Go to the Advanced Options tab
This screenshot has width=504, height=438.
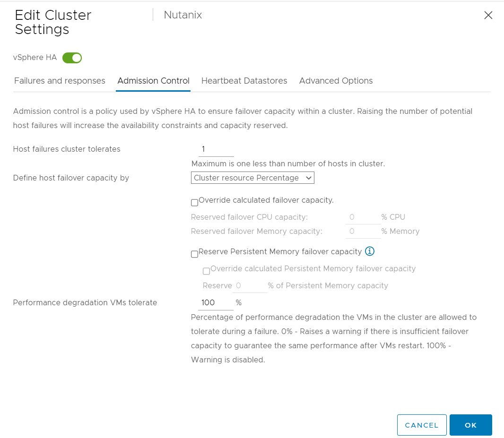pyautogui.click(x=336, y=81)
